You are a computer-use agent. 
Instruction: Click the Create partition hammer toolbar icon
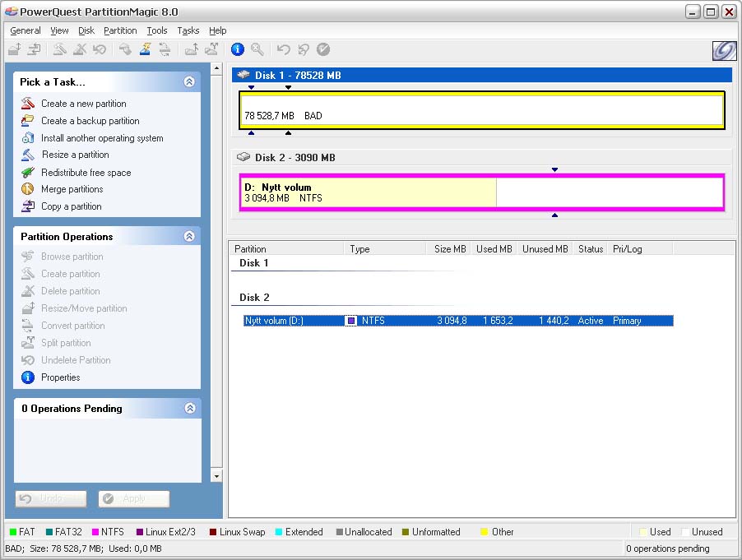coord(59,49)
